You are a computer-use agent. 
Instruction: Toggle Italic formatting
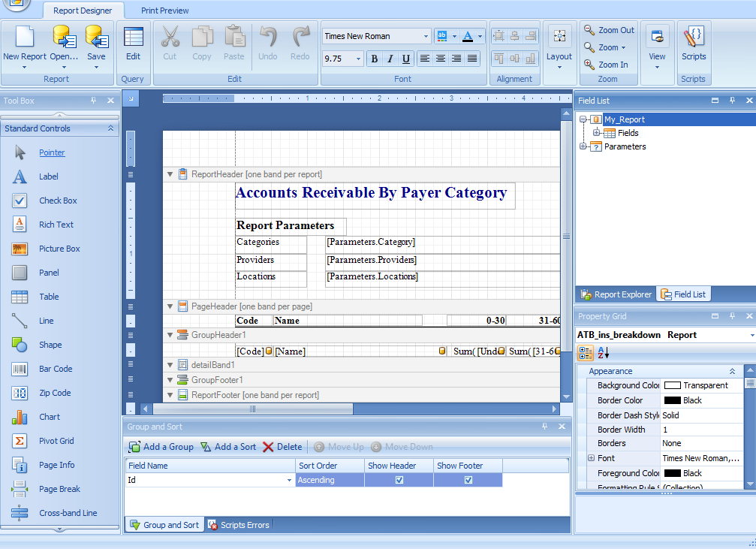pos(390,59)
